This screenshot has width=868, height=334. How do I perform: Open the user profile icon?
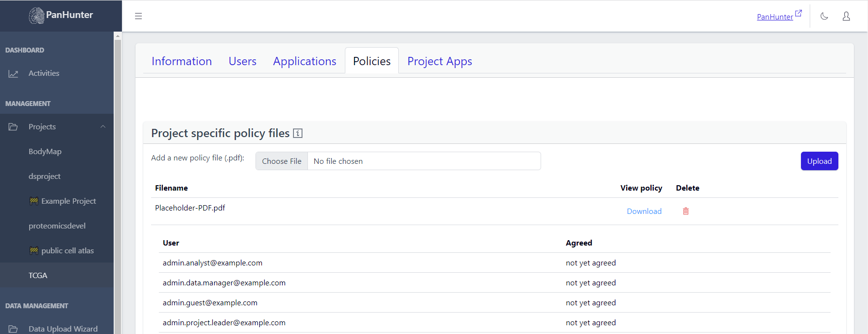click(846, 16)
